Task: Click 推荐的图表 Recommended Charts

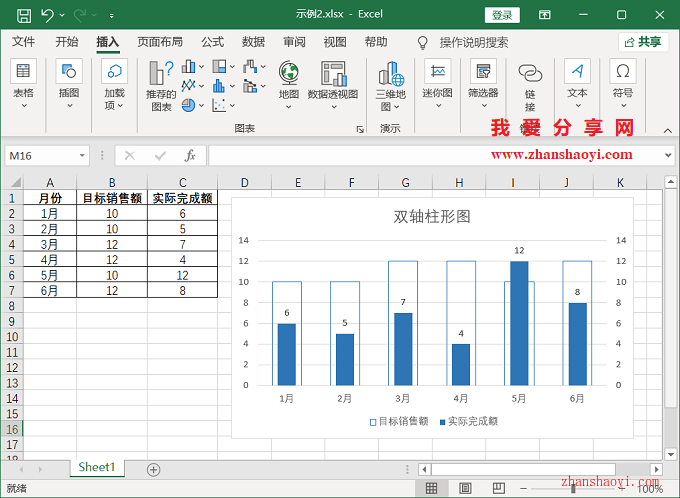Action: [x=161, y=86]
